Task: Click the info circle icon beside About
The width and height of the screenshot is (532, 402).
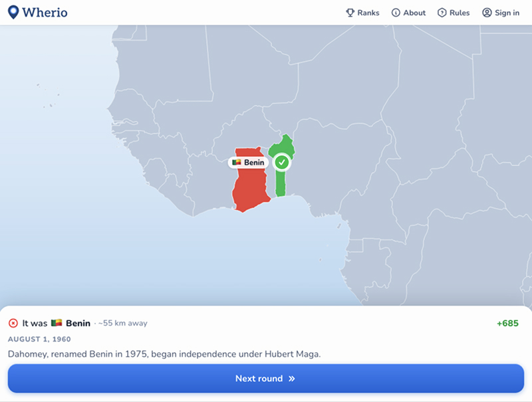Action: pos(396,13)
